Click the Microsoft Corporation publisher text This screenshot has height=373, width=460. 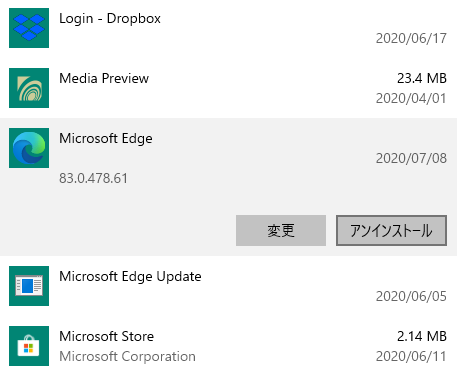tap(127, 357)
